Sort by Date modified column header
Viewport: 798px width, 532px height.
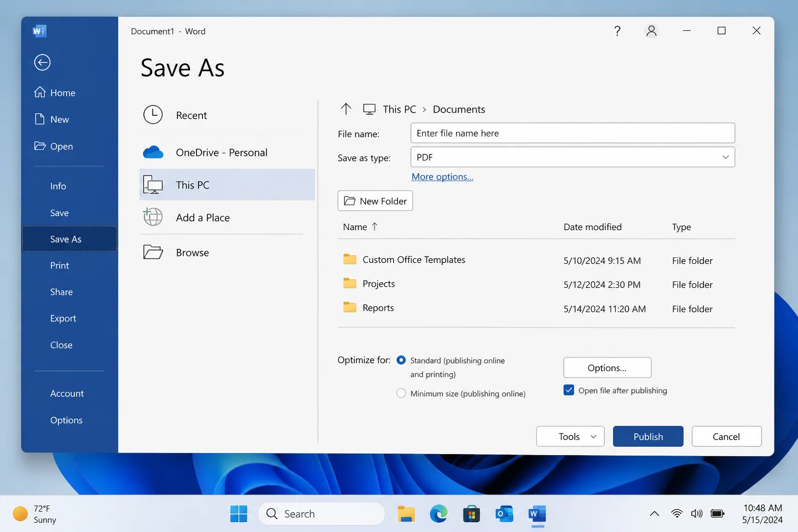(x=592, y=227)
